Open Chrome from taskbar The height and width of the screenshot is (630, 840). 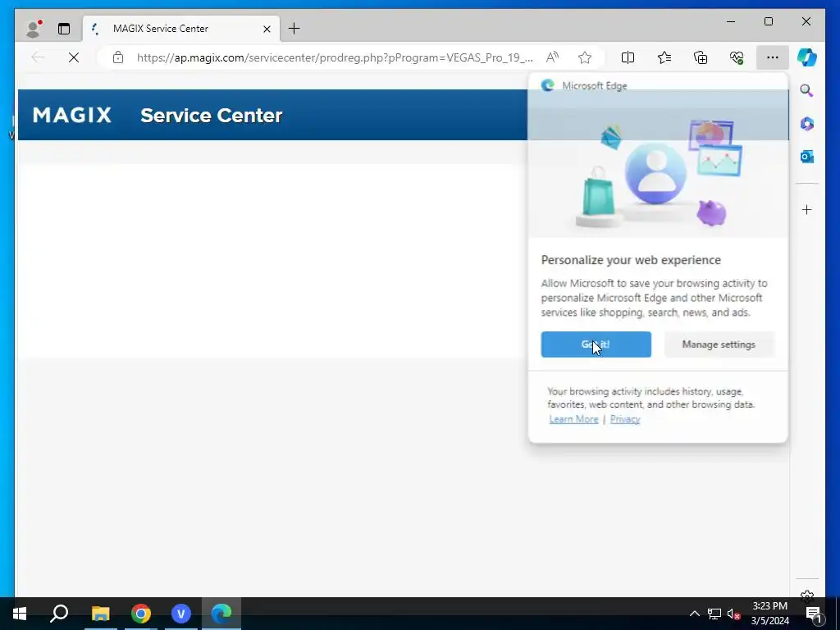point(141,614)
